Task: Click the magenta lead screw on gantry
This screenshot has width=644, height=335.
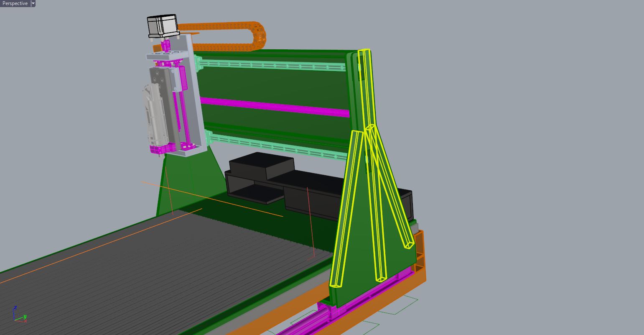Action: [x=276, y=106]
